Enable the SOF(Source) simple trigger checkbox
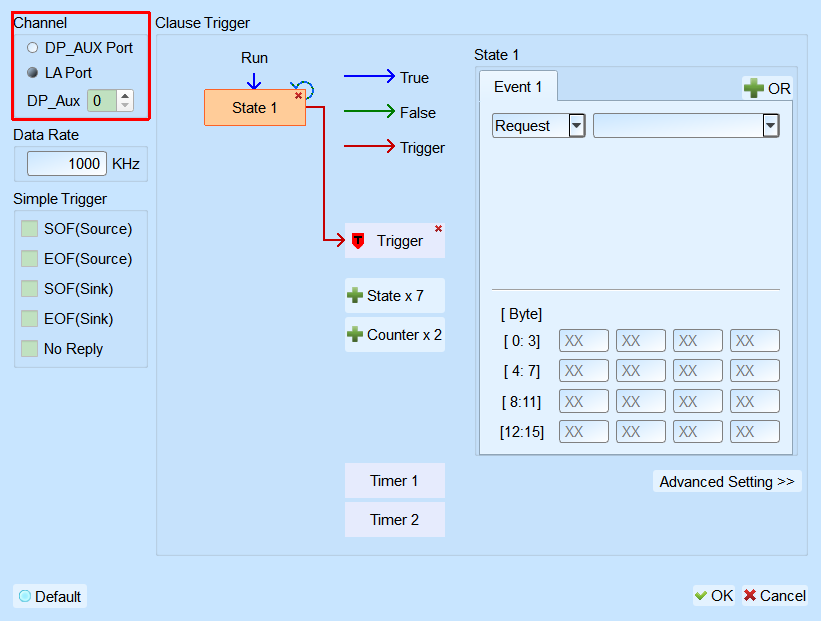 coord(29,229)
